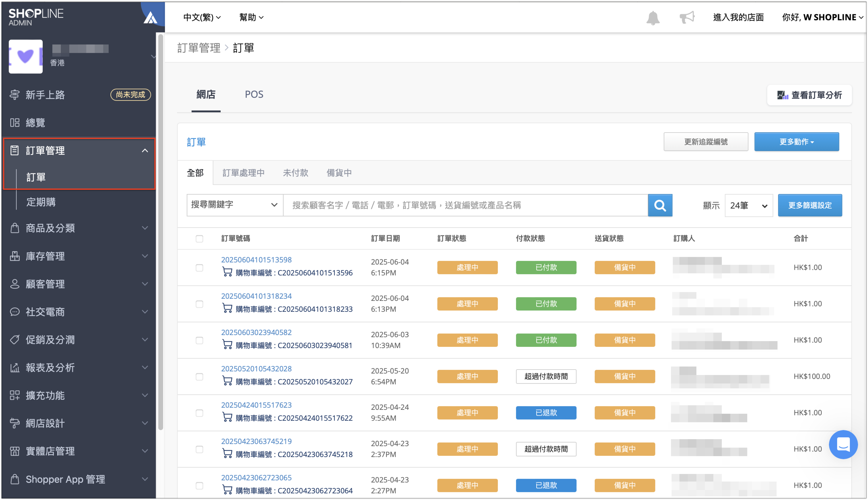Toggle the select-all orders checkbox
This screenshot has height=500, width=868.
tap(199, 239)
